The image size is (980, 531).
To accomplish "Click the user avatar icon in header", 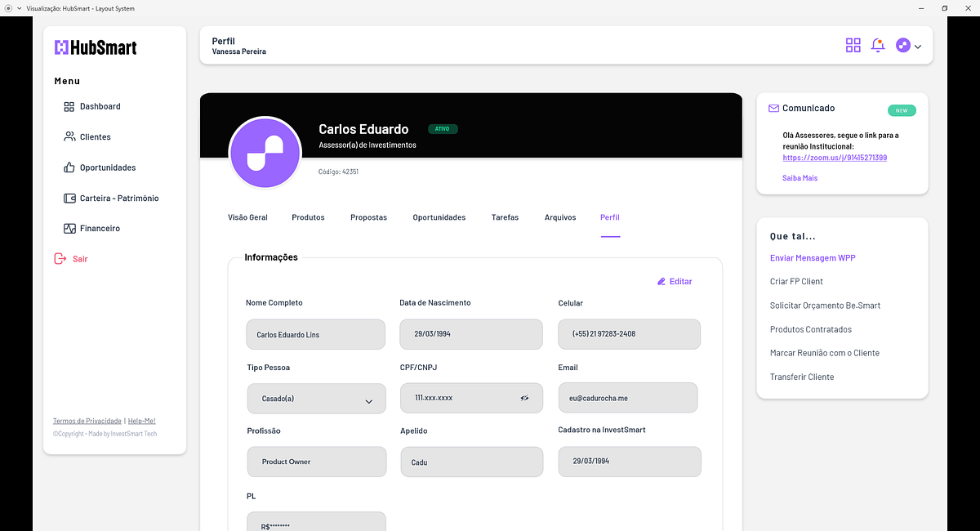I will pyautogui.click(x=903, y=46).
